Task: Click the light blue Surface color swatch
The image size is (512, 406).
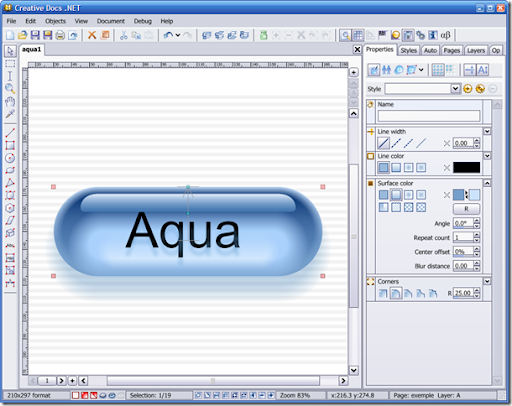Action: pos(475,195)
